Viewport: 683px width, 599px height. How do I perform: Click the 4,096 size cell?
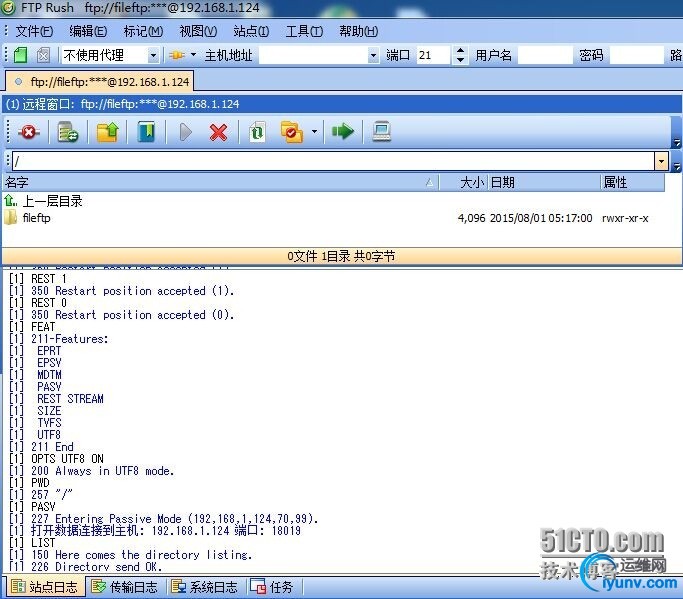[471, 218]
